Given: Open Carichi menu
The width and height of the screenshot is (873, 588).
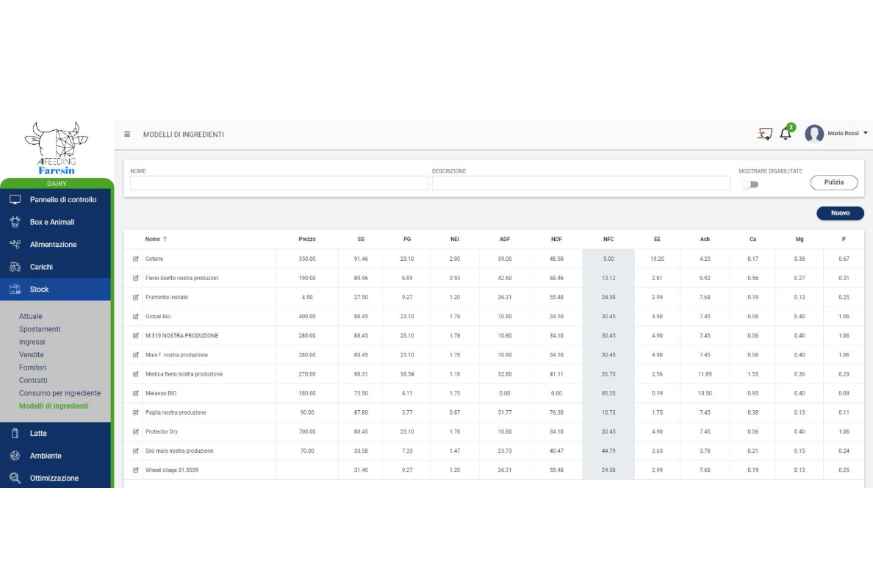Looking at the screenshot, I should (56, 267).
